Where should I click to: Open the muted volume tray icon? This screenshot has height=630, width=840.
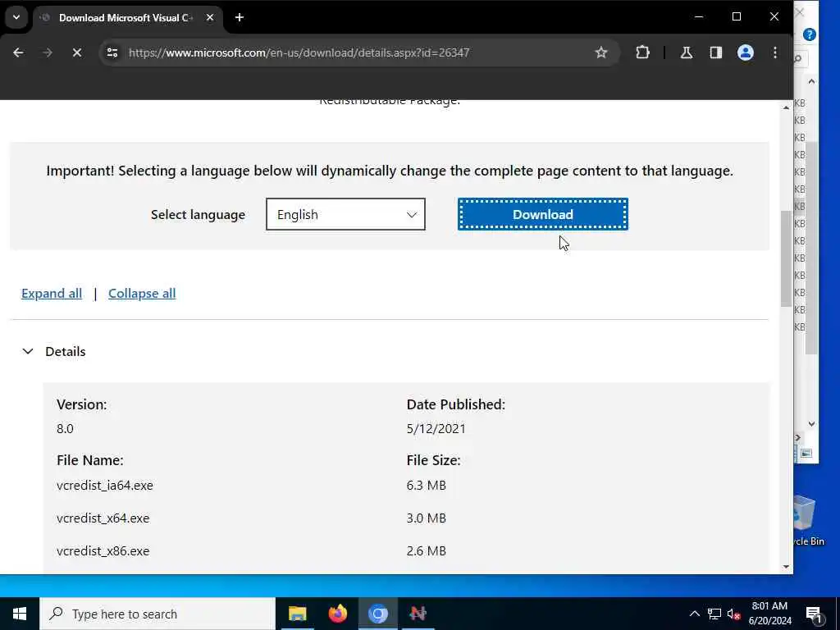(734, 614)
